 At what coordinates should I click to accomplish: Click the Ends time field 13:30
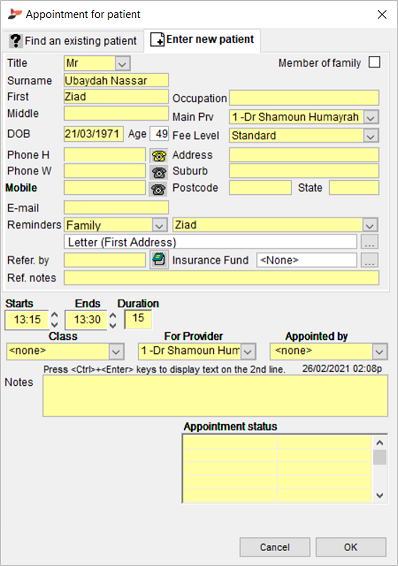pos(86,320)
